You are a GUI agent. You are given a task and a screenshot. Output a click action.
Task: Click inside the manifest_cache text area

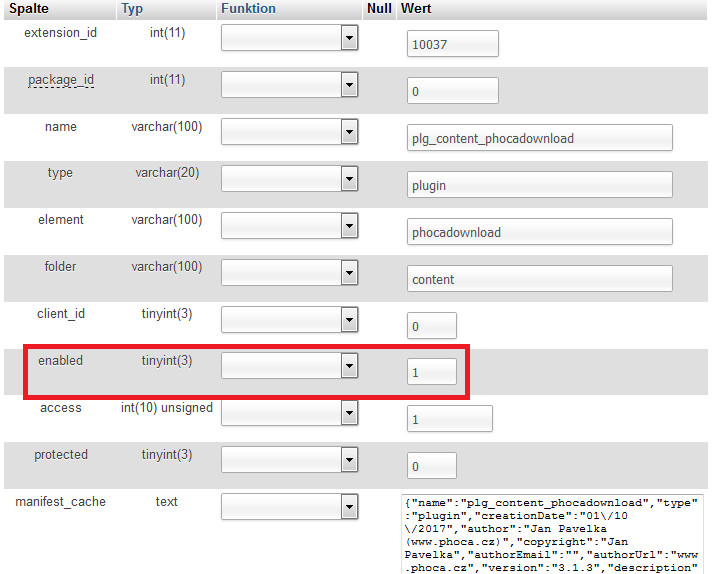click(x=552, y=533)
